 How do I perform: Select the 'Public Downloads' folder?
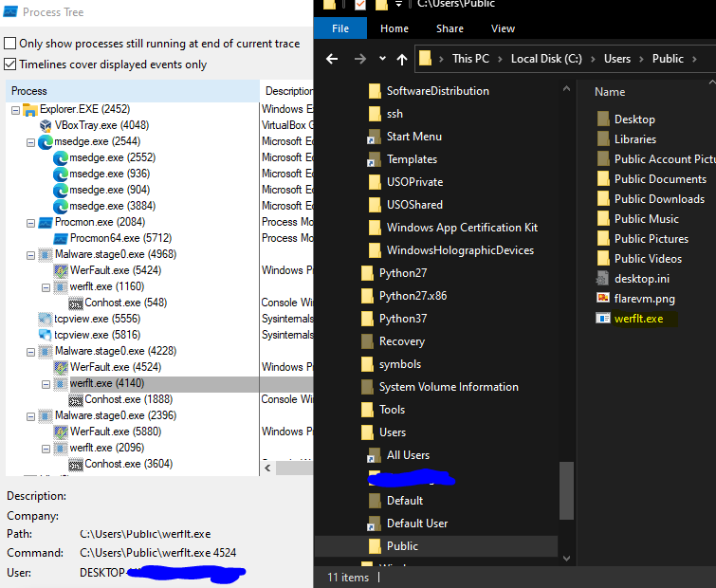(659, 198)
